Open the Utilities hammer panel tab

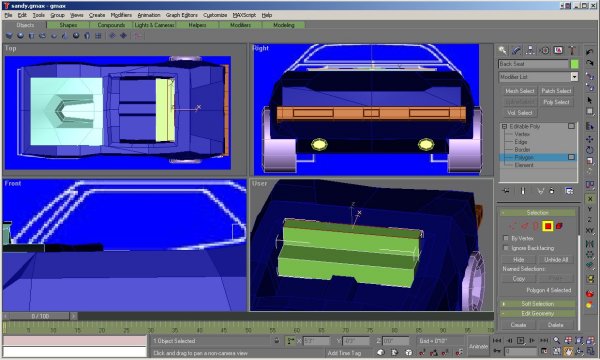(x=572, y=50)
